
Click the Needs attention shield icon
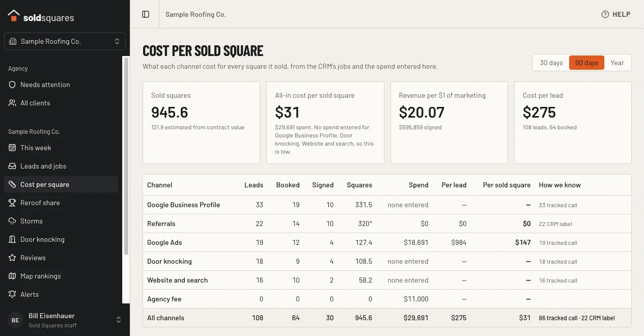[12, 85]
